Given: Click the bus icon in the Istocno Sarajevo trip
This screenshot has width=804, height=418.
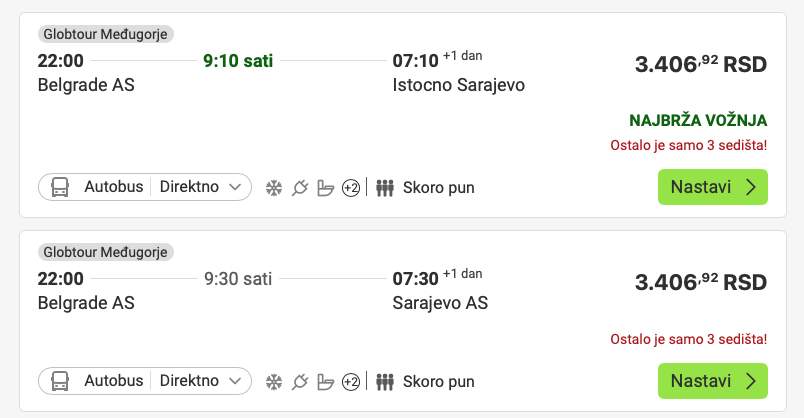Looking at the screenshot, I should coord(61,187).
